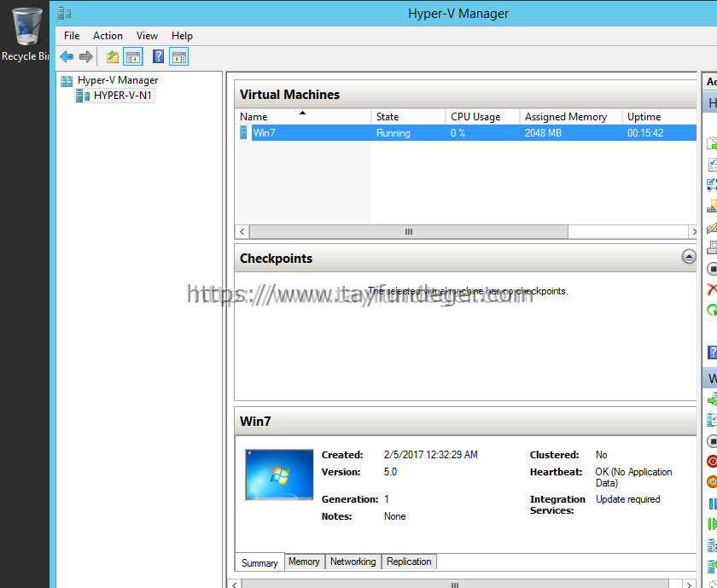The image size is (717, 588).
Task: Toggle the Action pane visibility button
Action: [x=178, y=56]
